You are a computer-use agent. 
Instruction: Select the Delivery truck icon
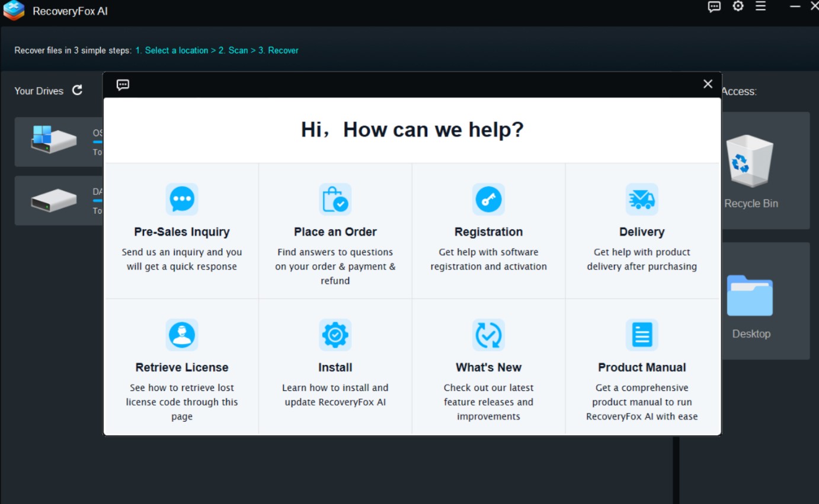click(641, 200)
